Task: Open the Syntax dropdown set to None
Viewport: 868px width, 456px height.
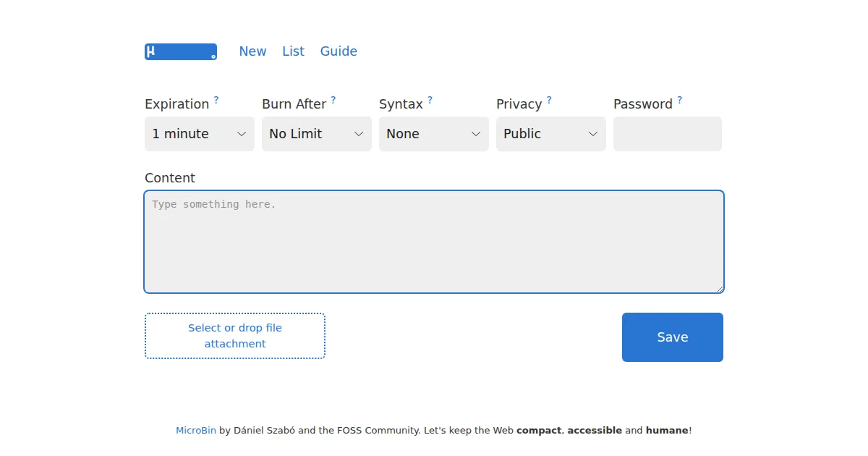Action: [434, 134]
